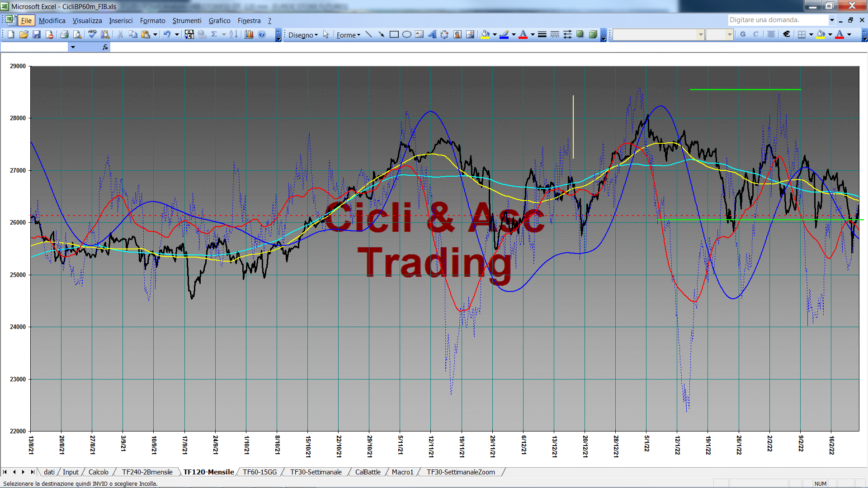Click the Select Objects pointer tool
The image size is (868, 488).
coord(326,34)
